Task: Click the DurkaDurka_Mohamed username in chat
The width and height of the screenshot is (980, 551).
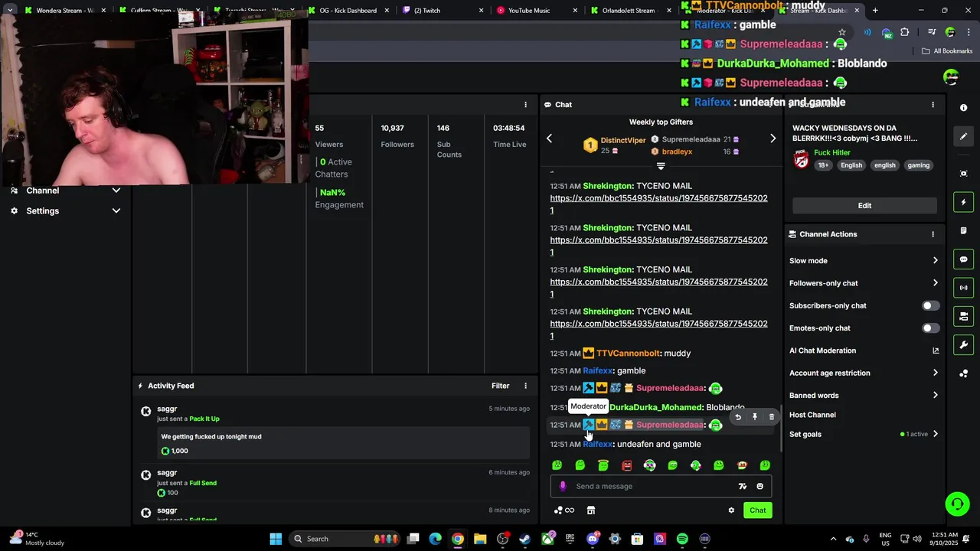Action: pos(656,407)
